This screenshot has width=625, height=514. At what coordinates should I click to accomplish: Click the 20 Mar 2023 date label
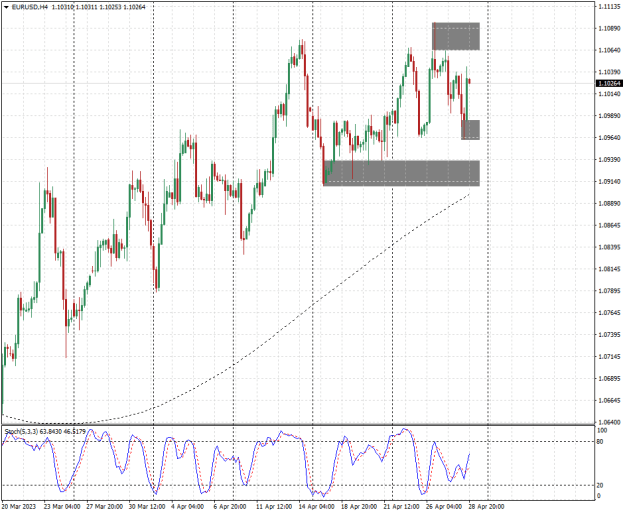19,507
